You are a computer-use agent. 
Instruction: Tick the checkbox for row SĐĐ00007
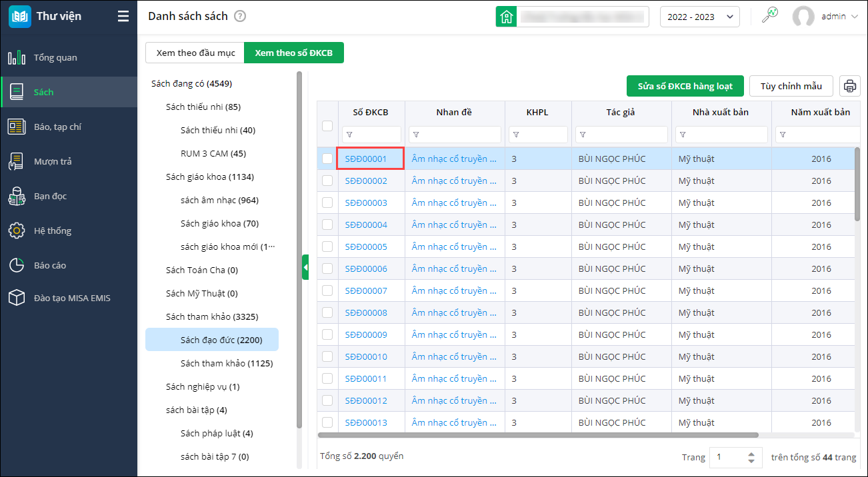[327, 290]
